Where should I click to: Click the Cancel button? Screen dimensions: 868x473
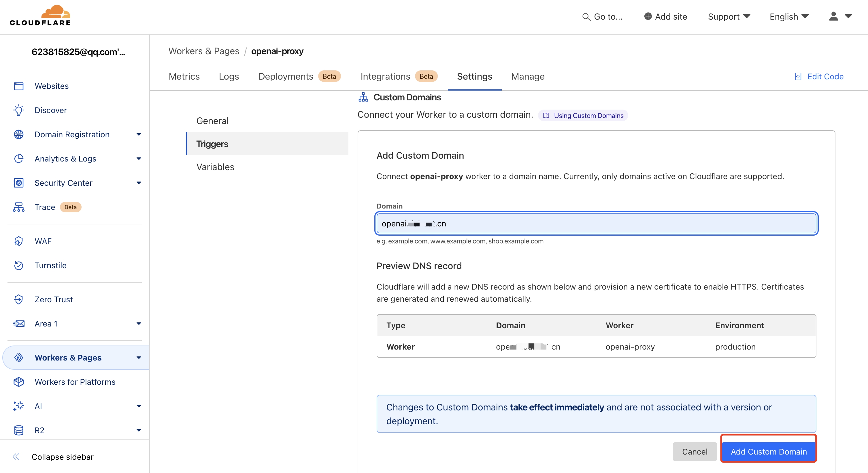(695, 451)
